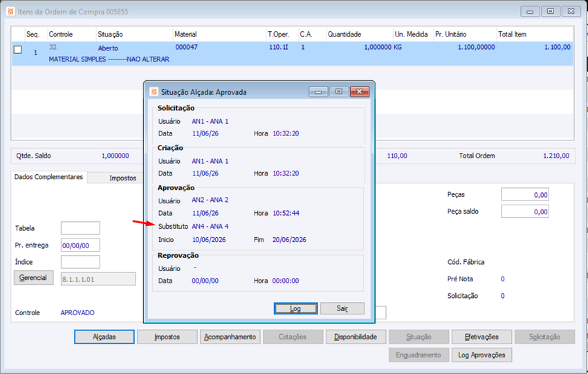Click the Aprovação user 'AN2 - ANA 2'
588x374 pixels.
pos(210,200)
